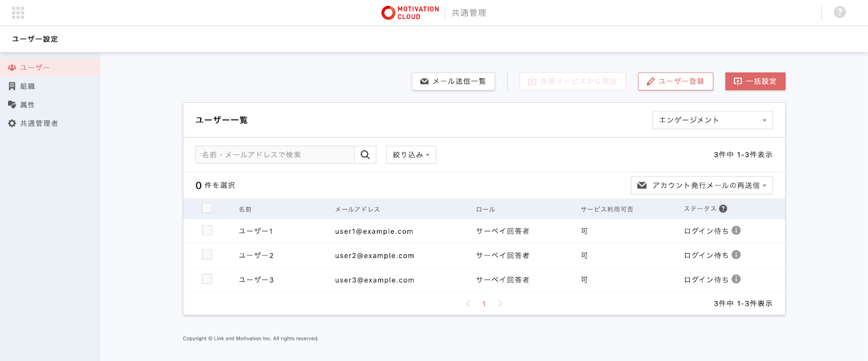868x361 pixels.
Task: Click info icon for ユーザー3 status
Action: [x=736, y=279]
